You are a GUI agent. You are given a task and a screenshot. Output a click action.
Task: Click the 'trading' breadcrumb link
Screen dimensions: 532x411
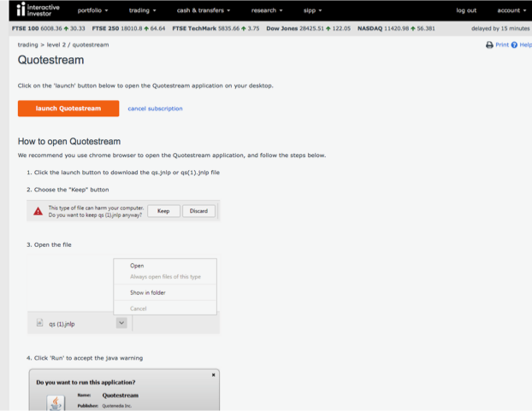(28, 44)
